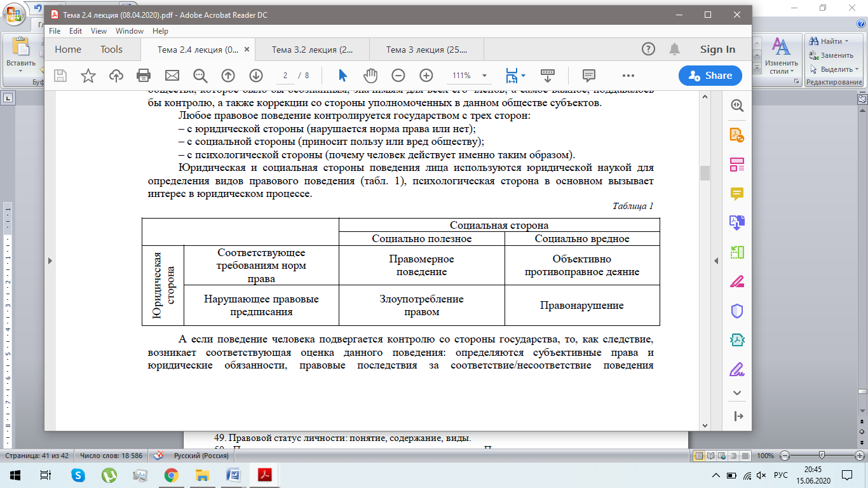868x488 pixels.
Task: Open the View menu
Action: pyautogui.click(x=98, y=30)
